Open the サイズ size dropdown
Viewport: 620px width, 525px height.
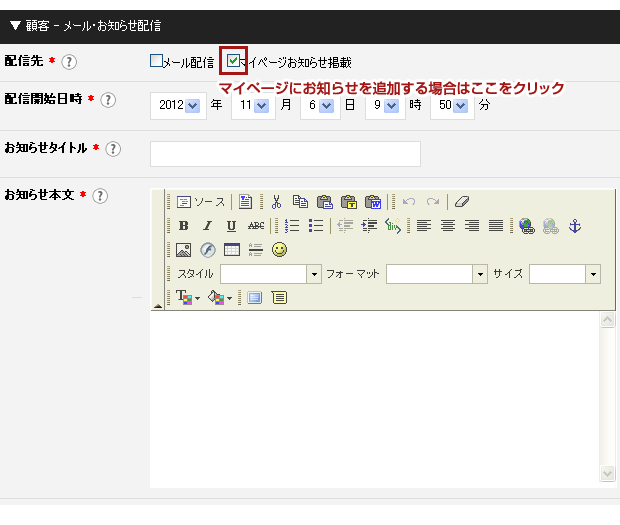pyautogui.click(x=565, y=274)
